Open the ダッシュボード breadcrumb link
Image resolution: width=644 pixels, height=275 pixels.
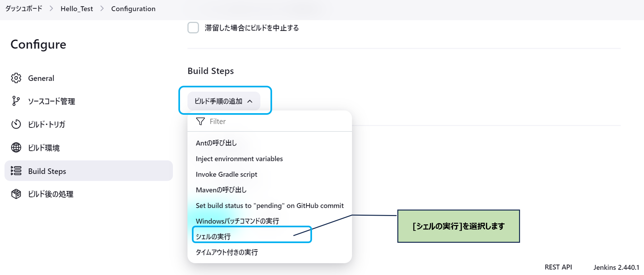click(24, 9)
